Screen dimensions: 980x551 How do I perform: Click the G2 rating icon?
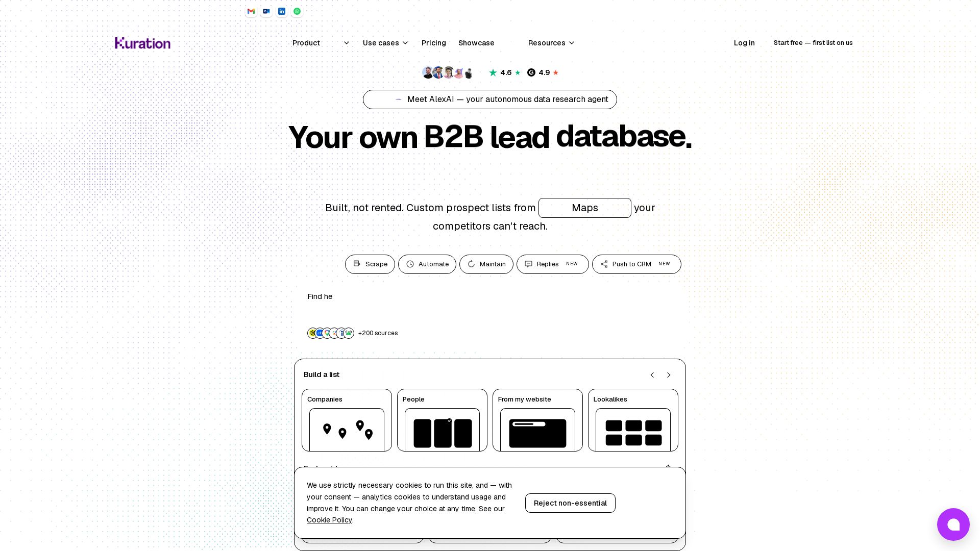[x=531, y=72]
